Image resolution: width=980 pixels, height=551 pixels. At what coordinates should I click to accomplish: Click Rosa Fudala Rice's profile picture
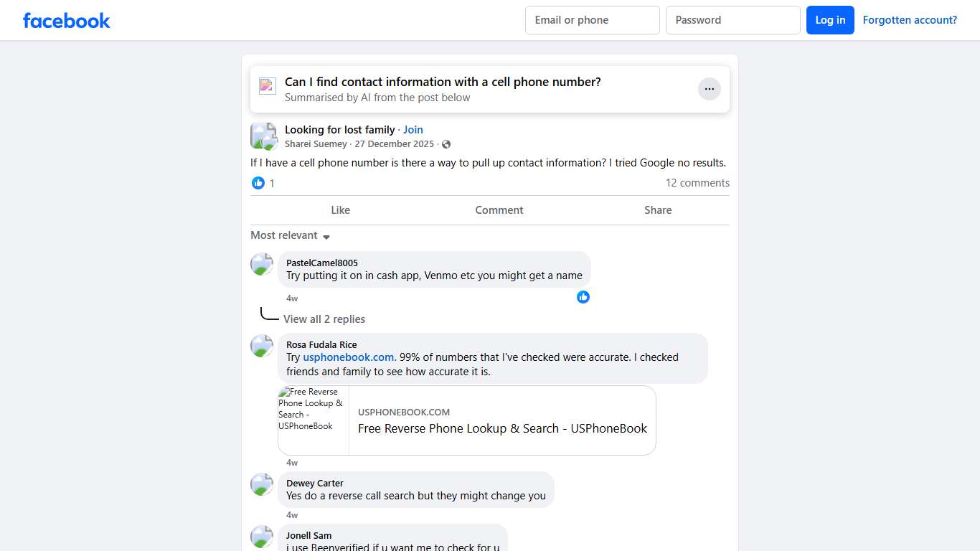point(262,346)
